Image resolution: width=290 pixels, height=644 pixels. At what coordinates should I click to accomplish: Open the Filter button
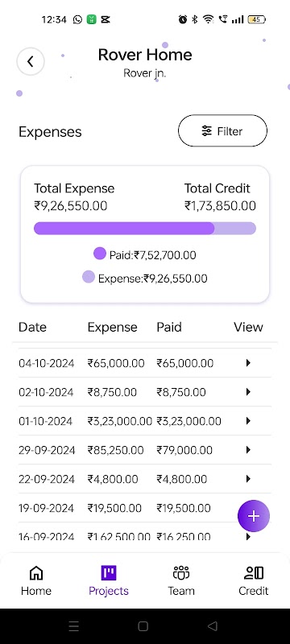222,130
